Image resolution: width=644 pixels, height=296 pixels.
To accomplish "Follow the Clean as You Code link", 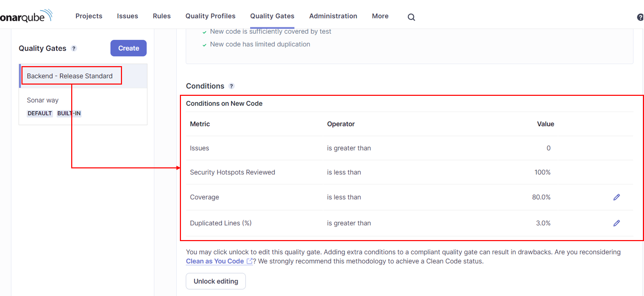I will 215,261.
